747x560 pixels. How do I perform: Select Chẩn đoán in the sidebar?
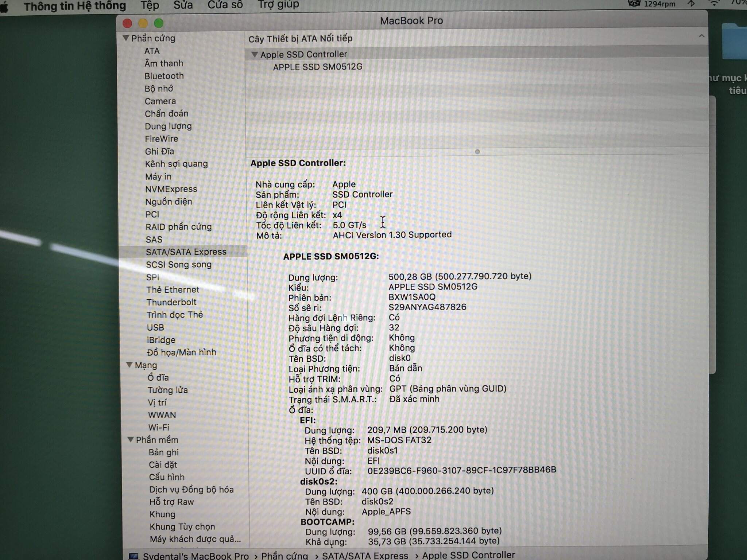click(x=166, y=113)
